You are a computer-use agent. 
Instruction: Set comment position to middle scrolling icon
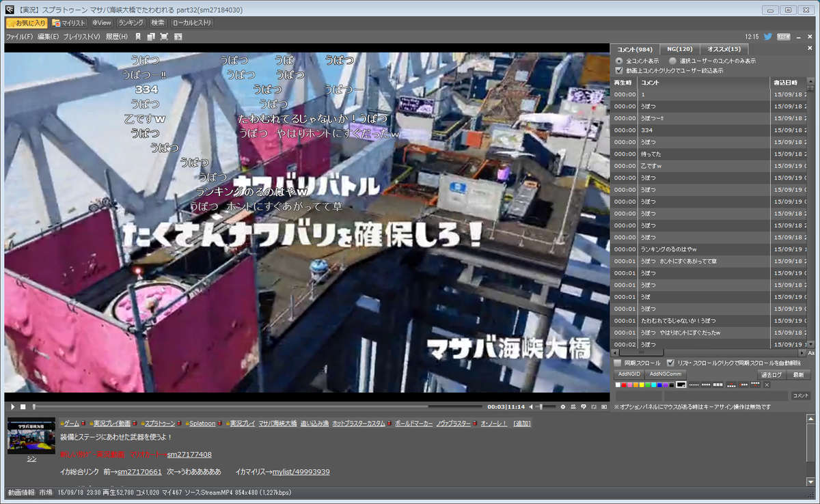743,384
